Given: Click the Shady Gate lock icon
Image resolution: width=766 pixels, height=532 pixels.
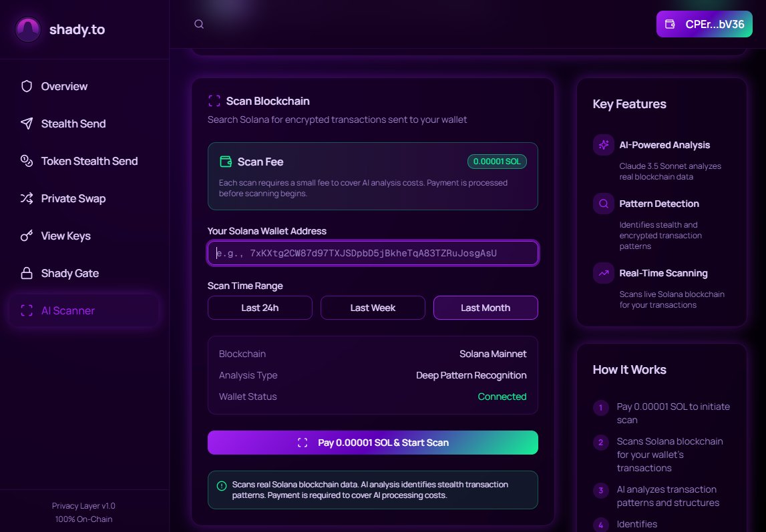Looking at the screenshot, I should [x=27, y=273].
